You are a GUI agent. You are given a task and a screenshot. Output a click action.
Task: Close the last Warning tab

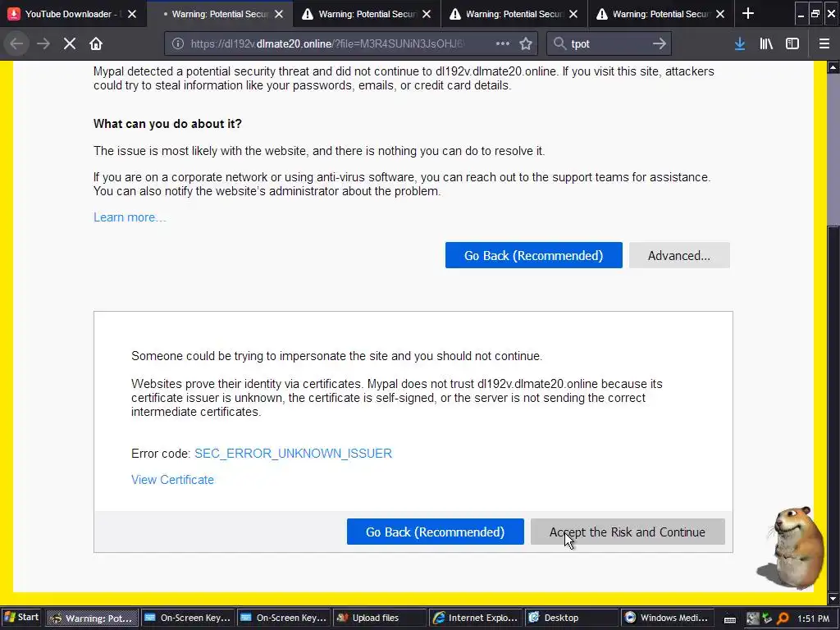720,14
